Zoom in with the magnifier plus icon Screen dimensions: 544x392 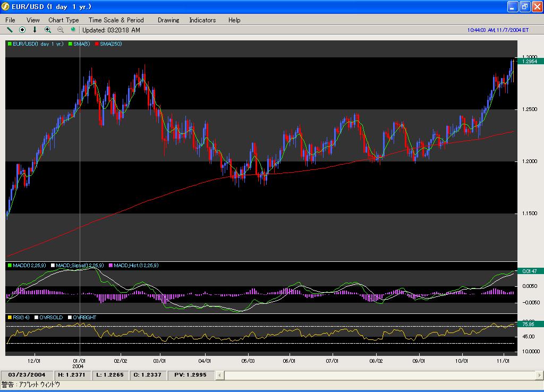click(47, 30)
